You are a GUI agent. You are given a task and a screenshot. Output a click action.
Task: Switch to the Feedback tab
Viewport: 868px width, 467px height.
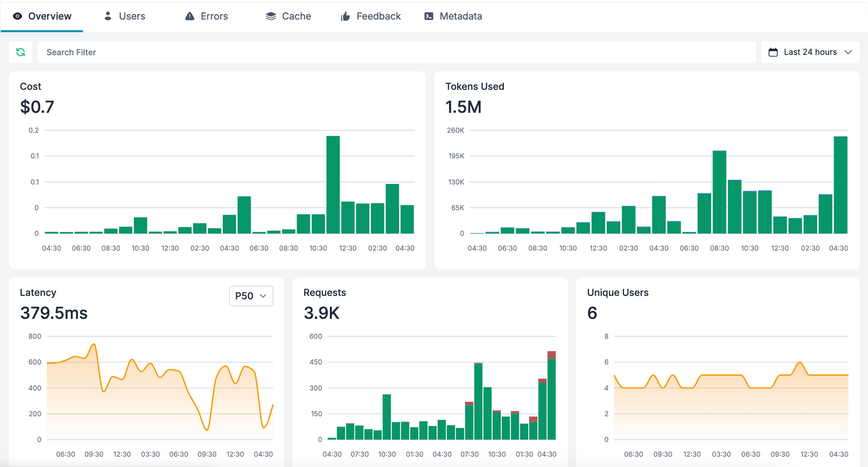click(x=378, y=16)
